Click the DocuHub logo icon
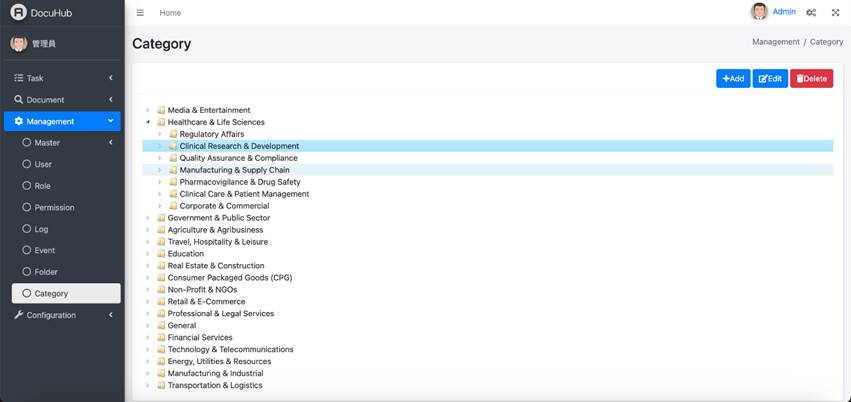This screenshot has height=402, width=851. [x=18, y=12]
